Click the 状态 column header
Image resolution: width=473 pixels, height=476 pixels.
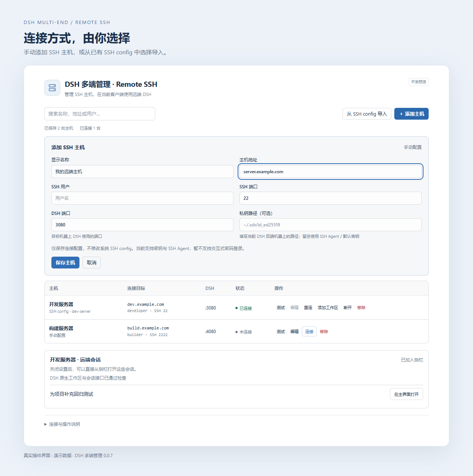pyautogui.click(x=240, y=288)
